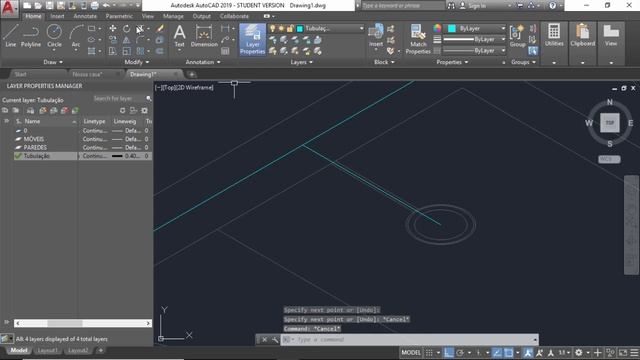This screenshot has width=640, height=360.
Task: Switch to the Parametric ribbon tab
Action: 119,16
